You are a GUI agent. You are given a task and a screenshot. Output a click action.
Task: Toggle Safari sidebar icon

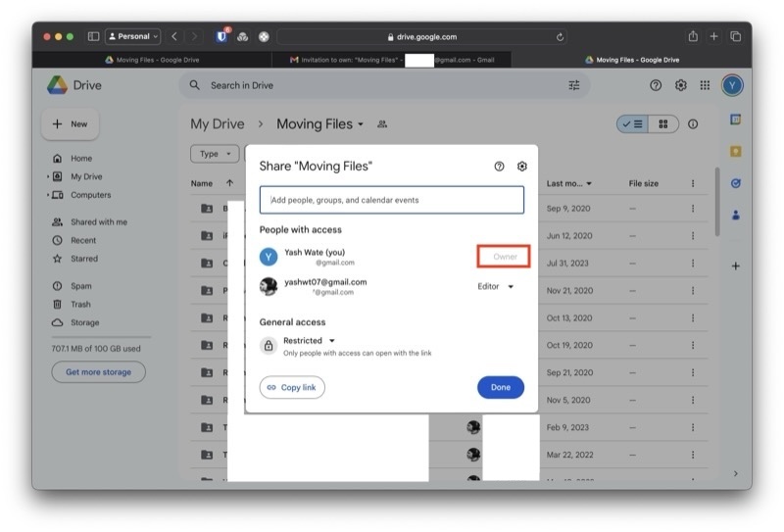coord(93,36)
